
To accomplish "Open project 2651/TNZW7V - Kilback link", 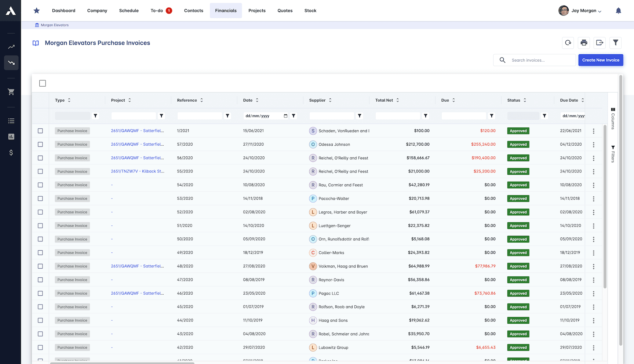I will (x=138, y=171).
